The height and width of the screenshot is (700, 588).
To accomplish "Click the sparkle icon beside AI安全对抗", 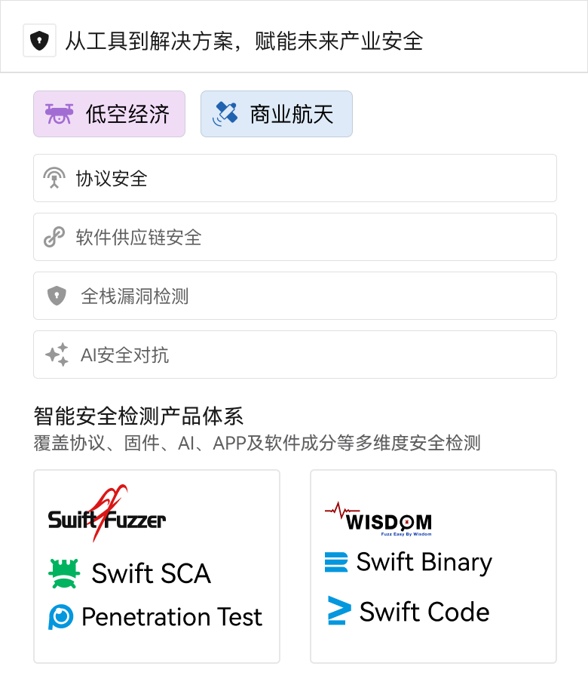I will click(57, 355).
